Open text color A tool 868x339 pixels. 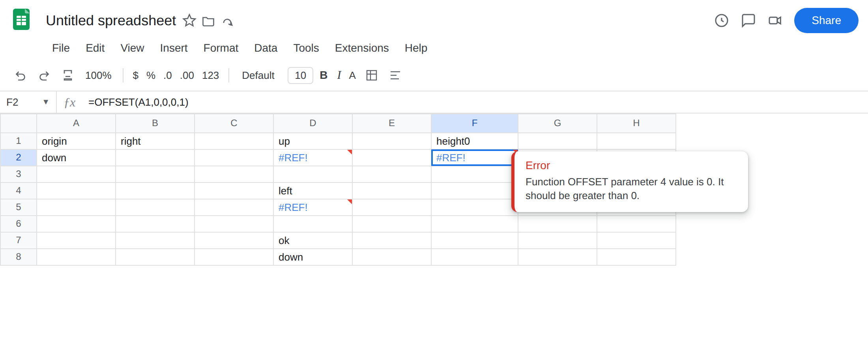pyautogui.click(x=352, y=75)
